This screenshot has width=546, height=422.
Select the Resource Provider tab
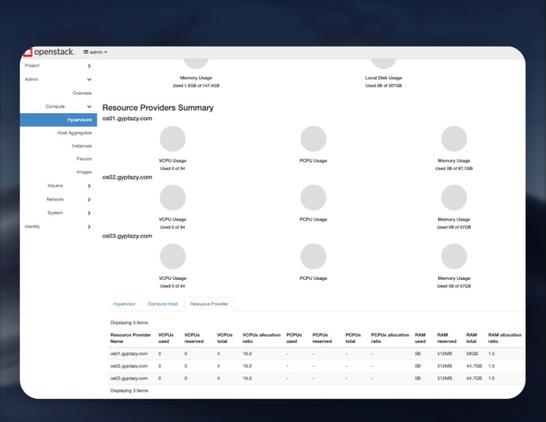click(209, 304)
